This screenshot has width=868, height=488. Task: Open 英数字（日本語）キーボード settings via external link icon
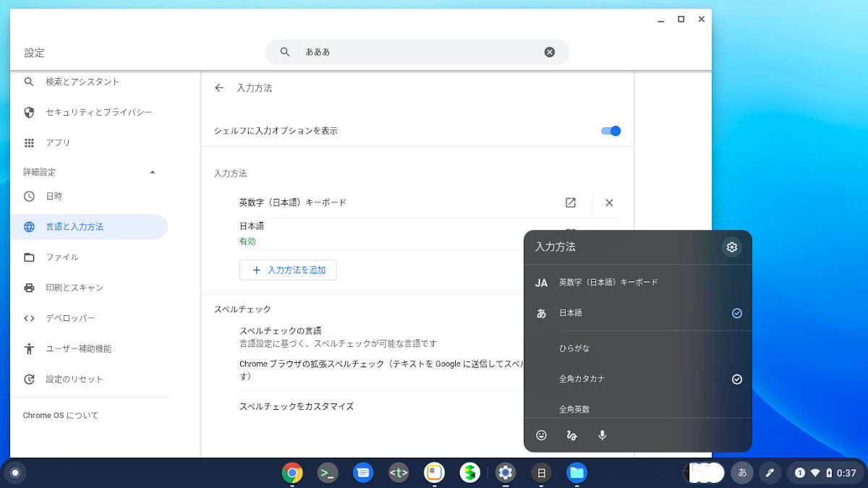point(570,202)
